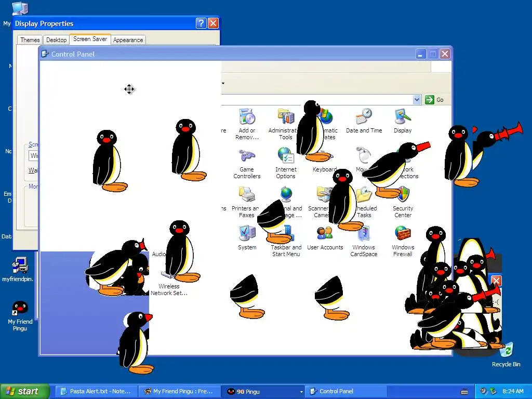Screen dimensions: 532x399
Task: Open Windows Firewall icon
Action: pyautogui.click(x=403, y=233)
